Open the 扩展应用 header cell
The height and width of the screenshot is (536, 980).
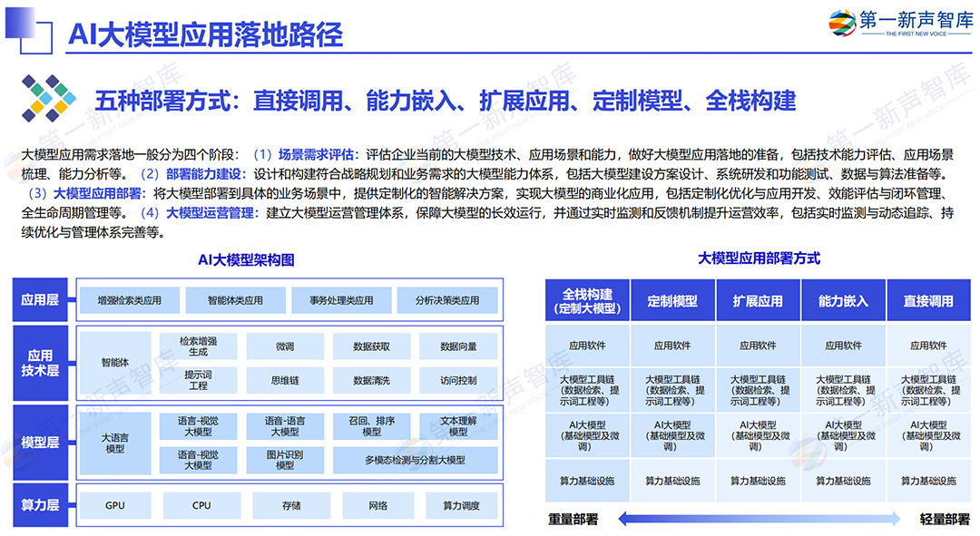pos(758,300)
